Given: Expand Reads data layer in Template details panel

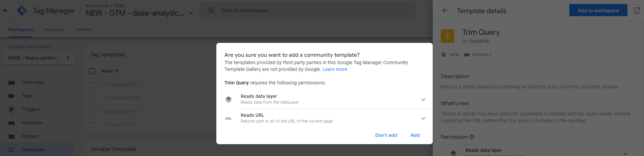Looking at the screenshot, I should (x=625, y=153).
